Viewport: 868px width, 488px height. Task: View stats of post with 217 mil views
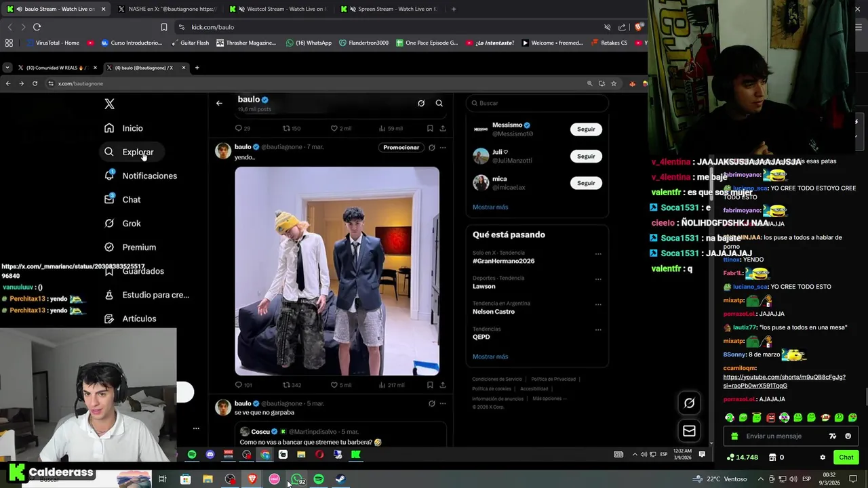point(391,385)
